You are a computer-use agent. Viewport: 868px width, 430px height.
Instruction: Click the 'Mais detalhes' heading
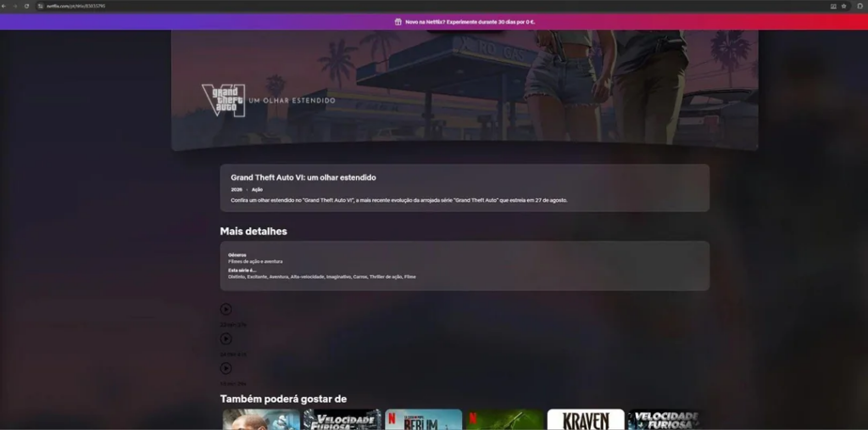[x=253, y=231]
